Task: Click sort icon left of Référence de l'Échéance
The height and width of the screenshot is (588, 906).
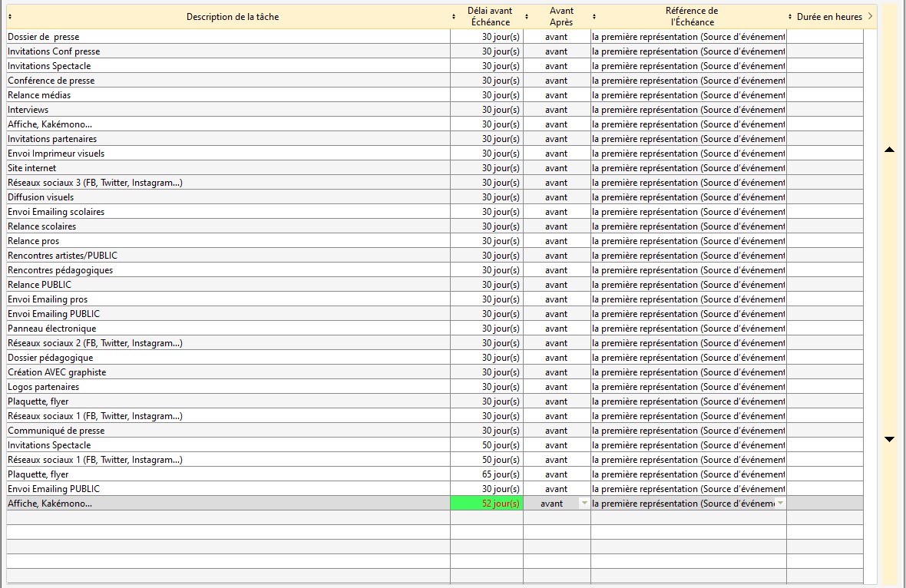Action: (594, 17)
